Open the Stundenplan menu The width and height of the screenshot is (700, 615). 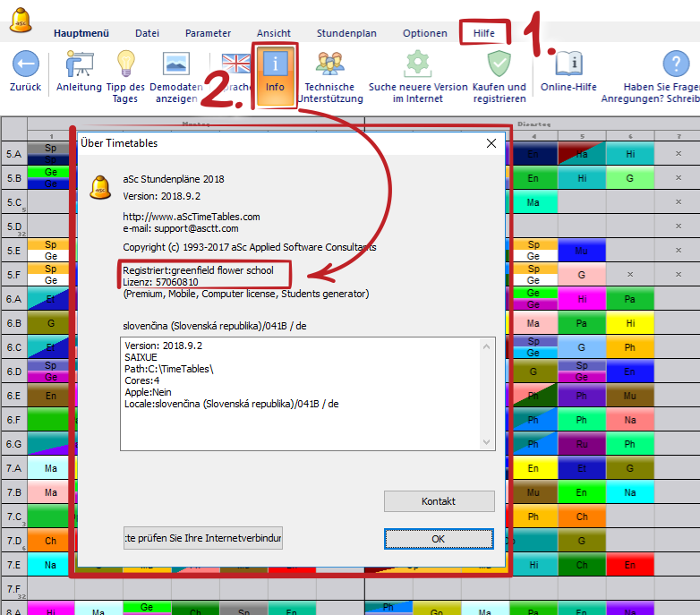coord(346,33)
